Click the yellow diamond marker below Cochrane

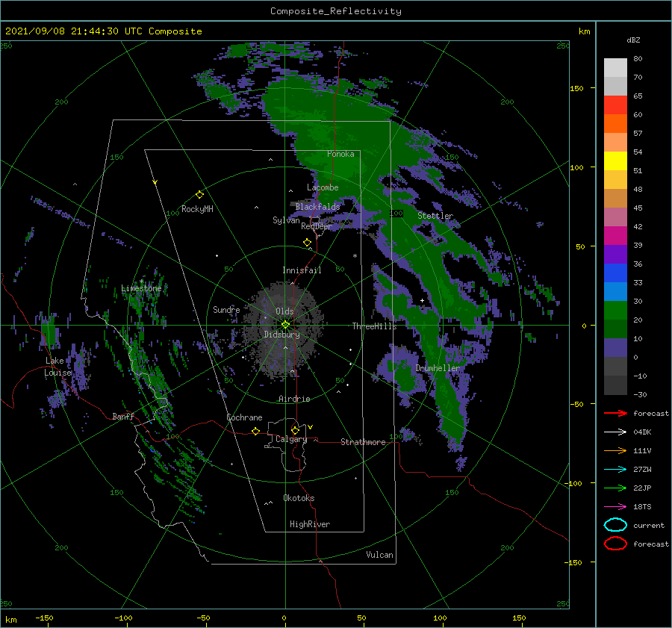[256, 431]
